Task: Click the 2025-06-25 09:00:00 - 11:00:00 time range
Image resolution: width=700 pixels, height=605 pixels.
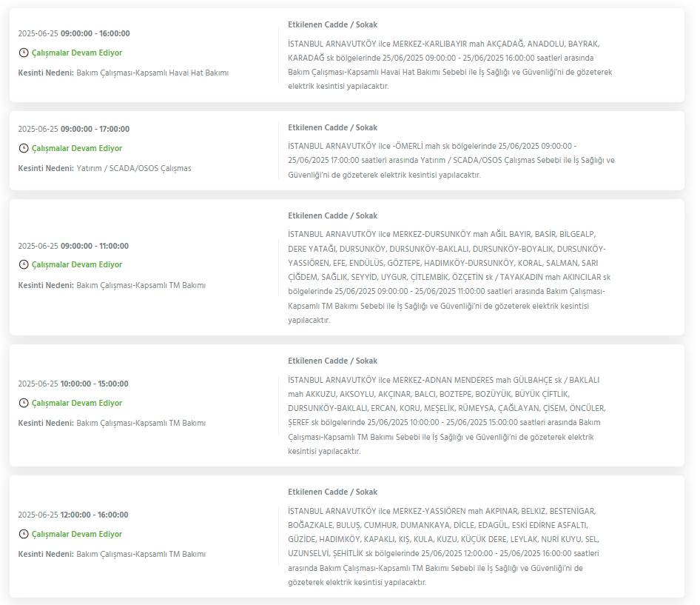Action: [74, 246]
